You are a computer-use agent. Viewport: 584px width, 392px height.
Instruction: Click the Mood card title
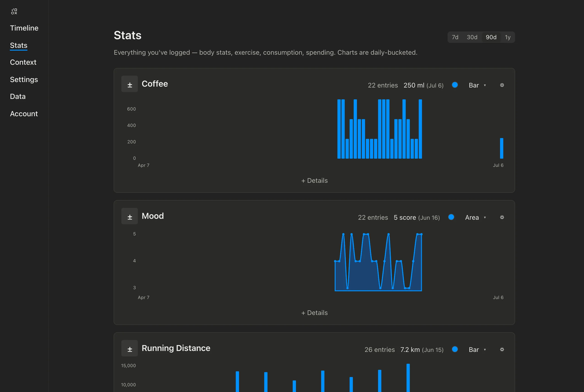(153, 216)
